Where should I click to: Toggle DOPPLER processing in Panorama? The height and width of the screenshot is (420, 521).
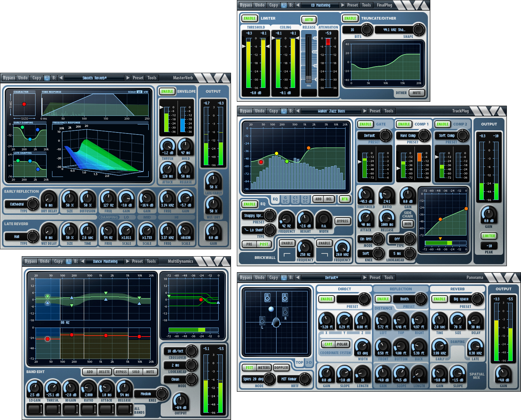(x=281, y=368)
